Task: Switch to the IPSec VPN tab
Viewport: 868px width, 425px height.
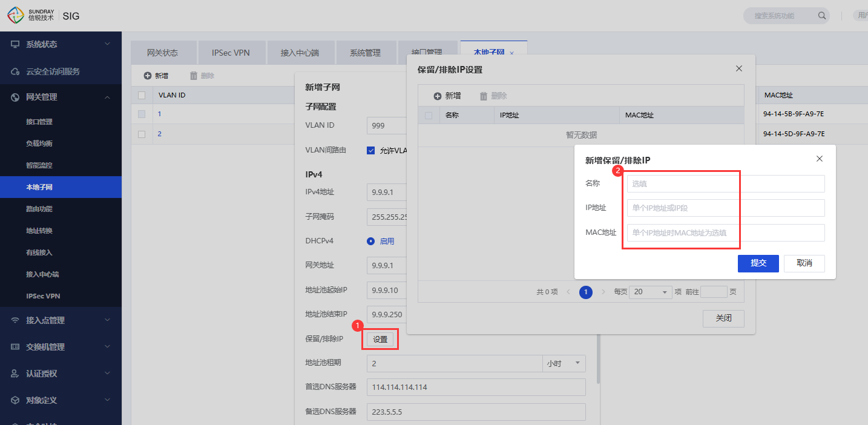Action: click(x=231, y=53)
